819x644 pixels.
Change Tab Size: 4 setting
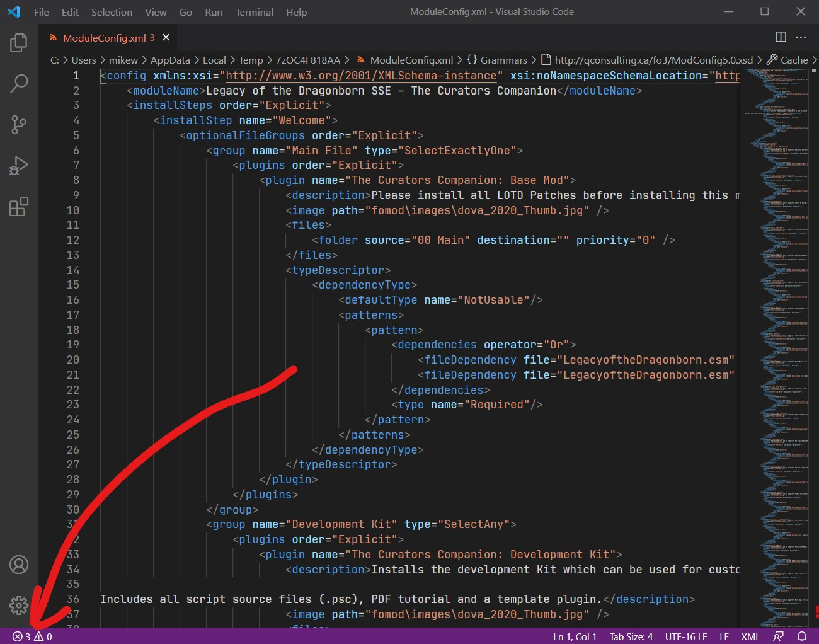tap(631, 636)
